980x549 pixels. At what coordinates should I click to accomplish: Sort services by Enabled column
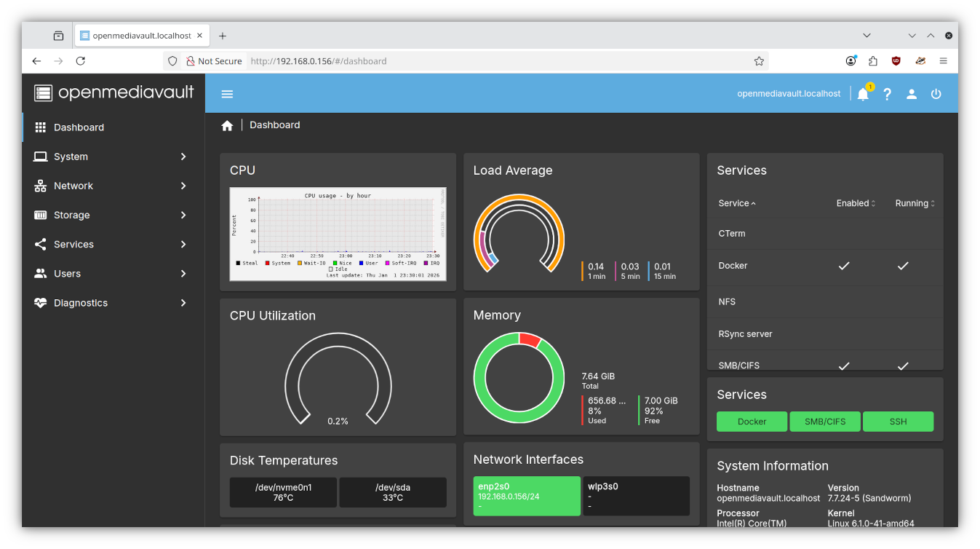(856, 203)
